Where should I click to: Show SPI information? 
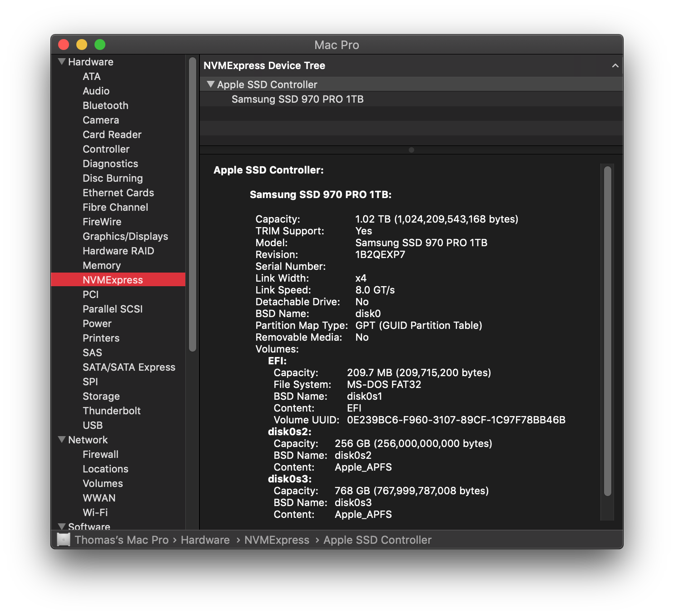click(x=90, y=382)
